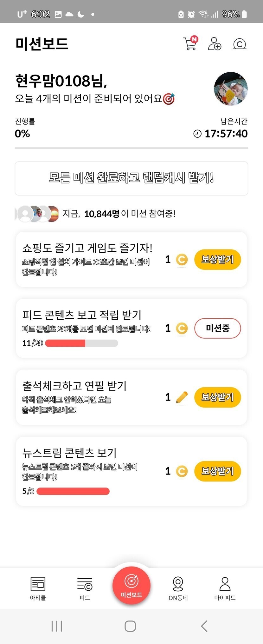This screenshot has width=263, height=644.
Task: Switch to the 아티클 tab
Action: (38, 589)
